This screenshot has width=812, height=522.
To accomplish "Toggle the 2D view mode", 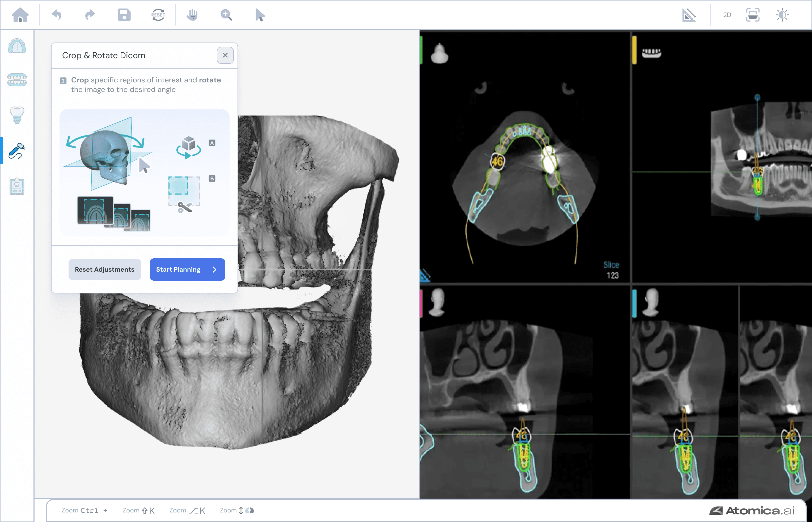I will pyautogui.click(x=727, y=15).
